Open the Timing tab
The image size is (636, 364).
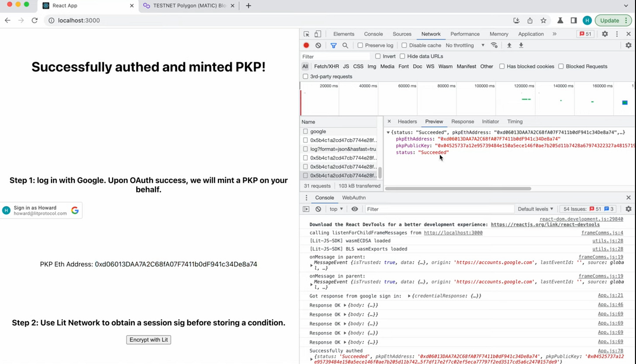click(x=515, y=121)
